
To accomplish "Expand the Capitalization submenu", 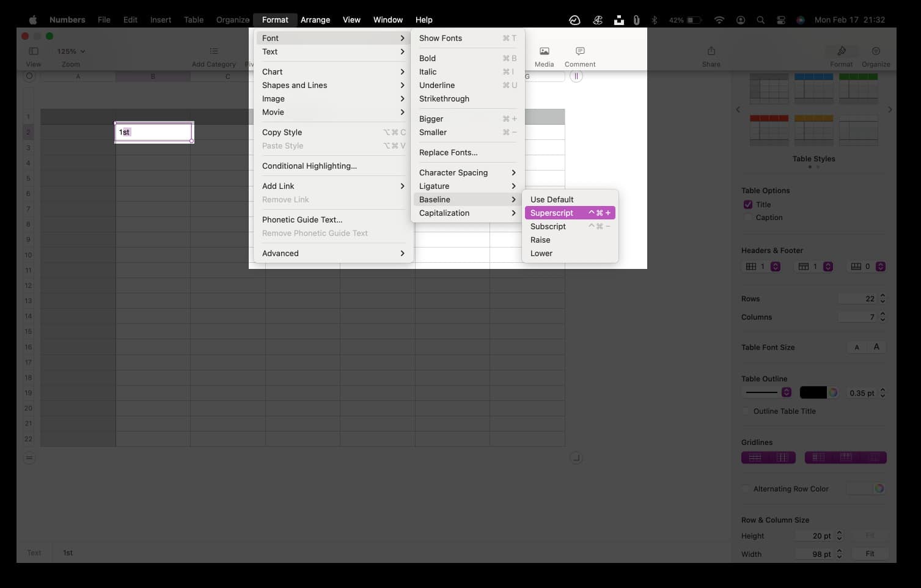I will 468,213.
